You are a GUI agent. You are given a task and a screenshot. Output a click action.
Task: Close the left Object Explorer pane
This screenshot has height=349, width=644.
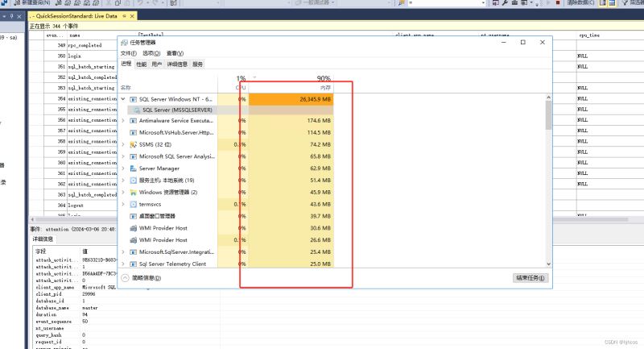click(19, 16)
